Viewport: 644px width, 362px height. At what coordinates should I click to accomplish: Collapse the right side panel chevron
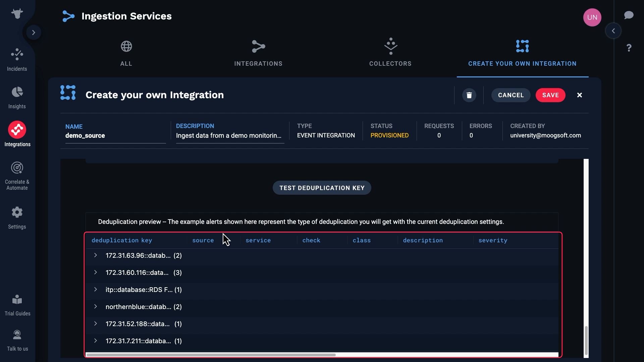click(613, 31)
